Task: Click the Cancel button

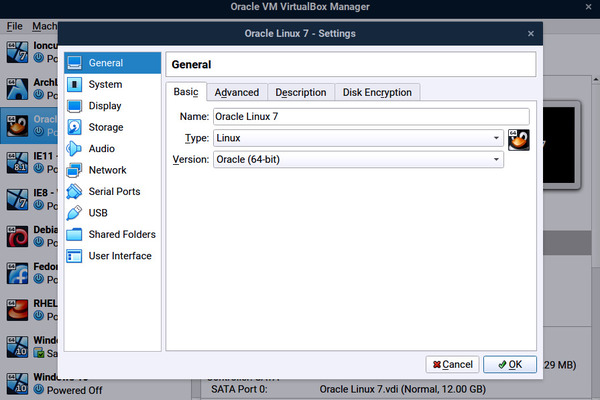Action: [451, 364]
